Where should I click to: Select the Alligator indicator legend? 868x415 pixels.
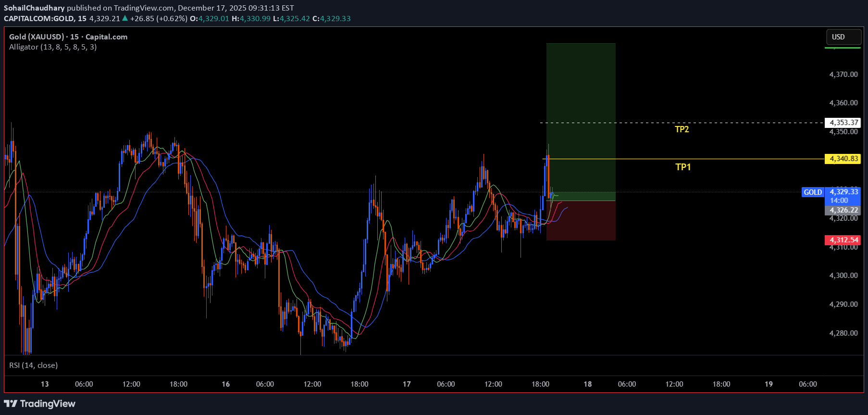[x=53, y=47]
